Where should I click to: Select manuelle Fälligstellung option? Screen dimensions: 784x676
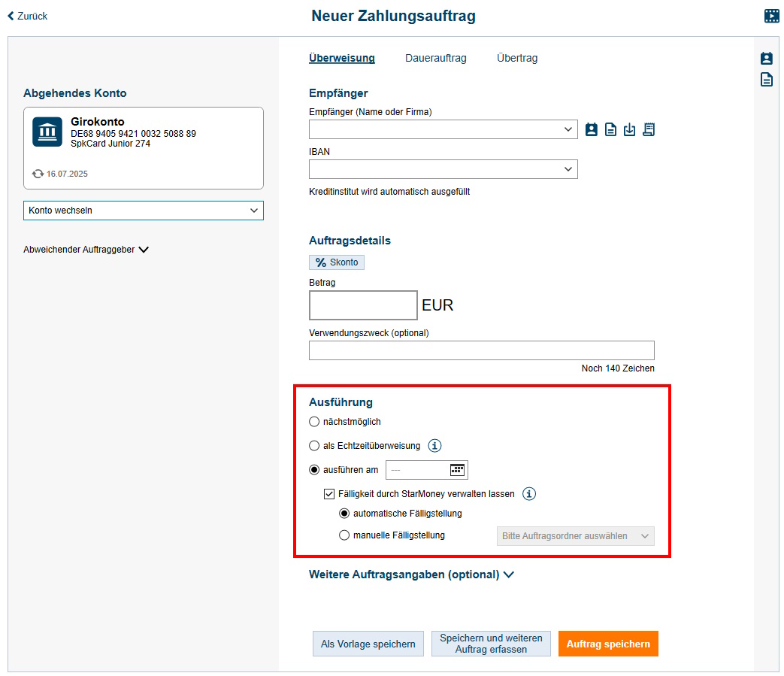(344, 535)
